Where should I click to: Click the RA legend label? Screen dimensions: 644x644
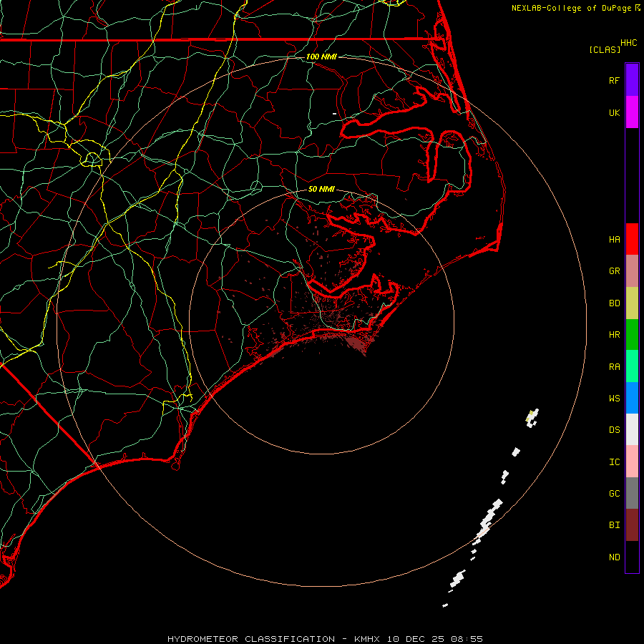pos(614,367)
